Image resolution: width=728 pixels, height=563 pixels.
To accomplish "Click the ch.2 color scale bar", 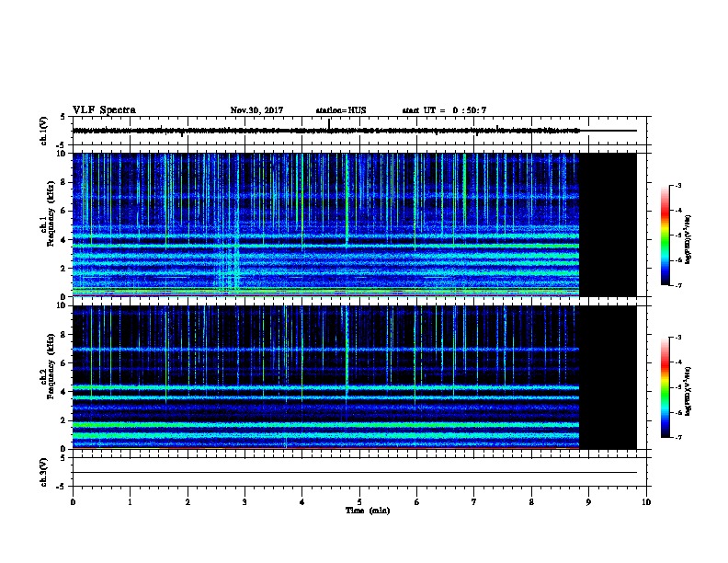I will pos(665,387).
